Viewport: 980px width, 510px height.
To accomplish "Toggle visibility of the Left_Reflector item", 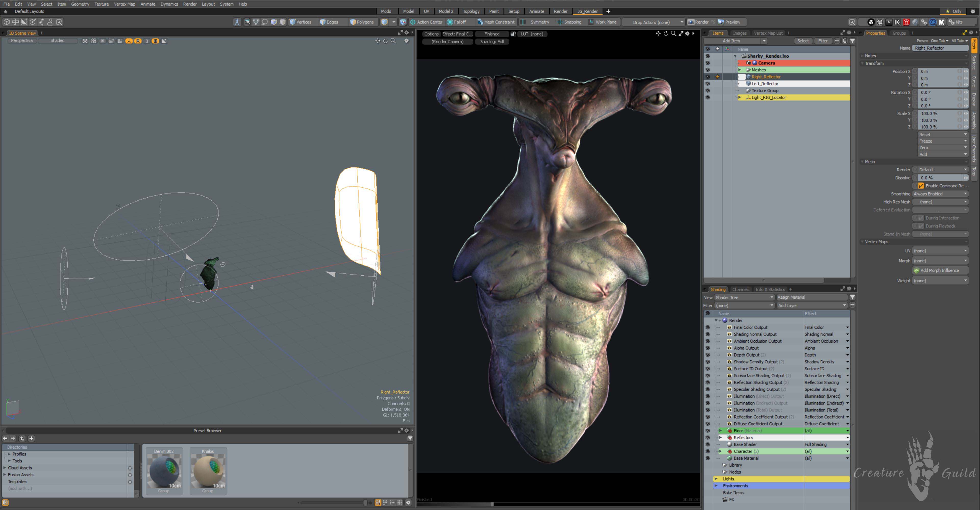I will (707, 84).
